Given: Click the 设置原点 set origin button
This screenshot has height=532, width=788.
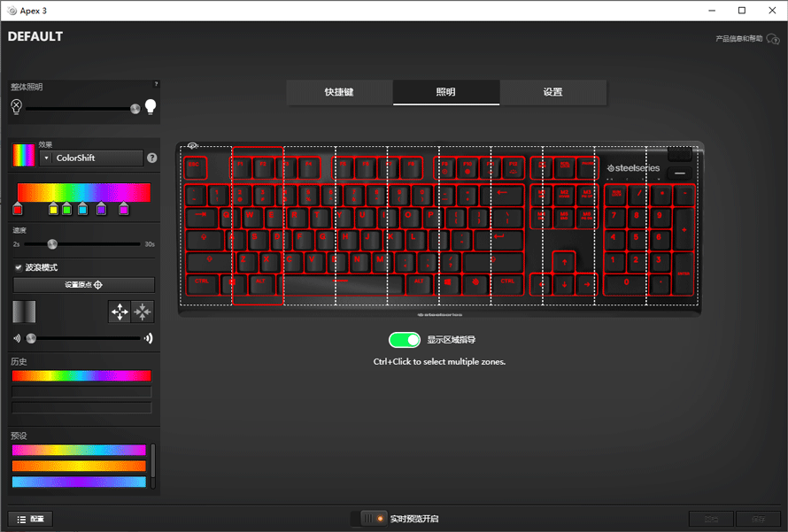Looking at the screenshot, I should pos(84,285).
